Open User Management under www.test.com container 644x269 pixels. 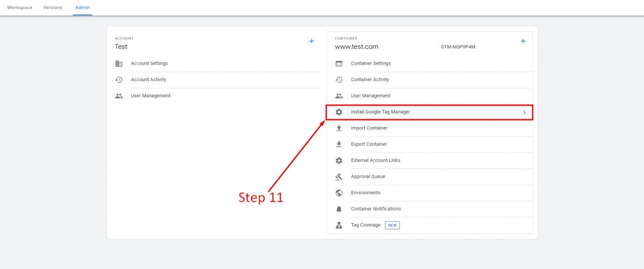click(370, 96)
